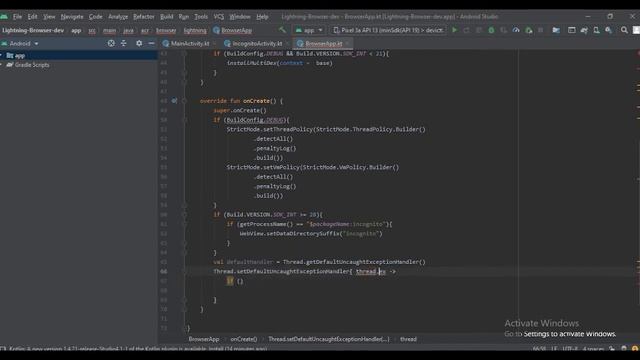Place the cursor on the super.onCreate() line
Screen dimensions: 640x360
240,110
